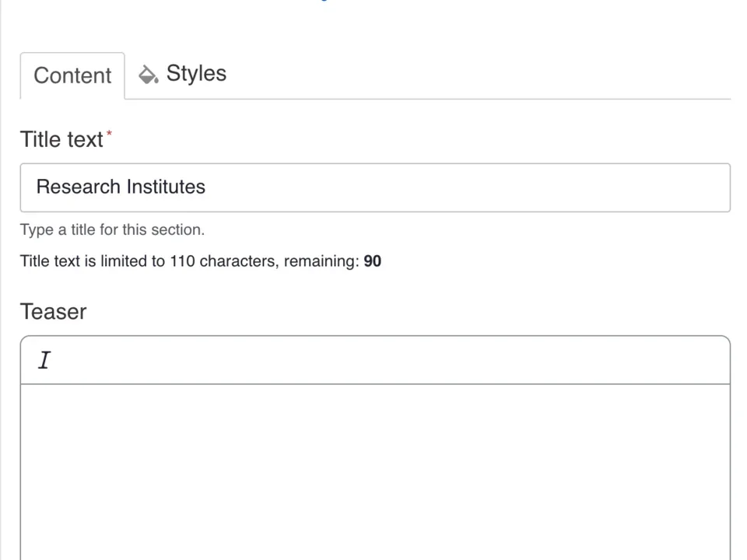Click the title help text below the field
Image resolution: width=747 pixels, height=560 pixels.
click(112, 229)
